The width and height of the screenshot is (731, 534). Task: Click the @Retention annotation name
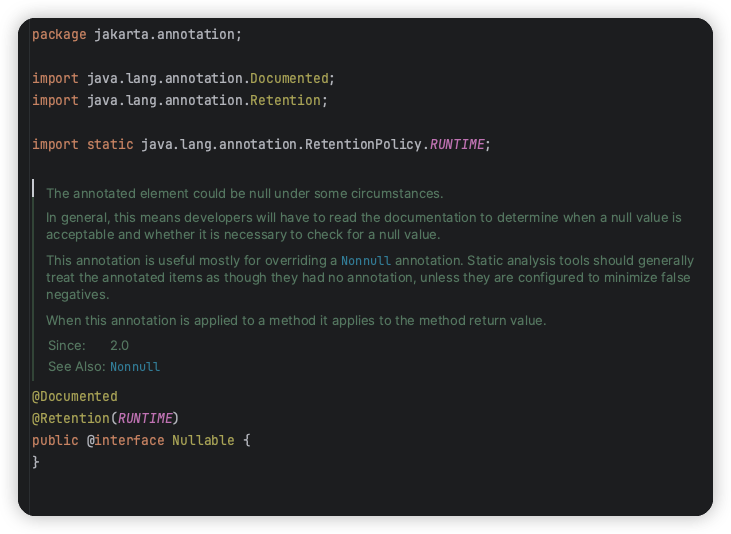[x=70, y=418]
